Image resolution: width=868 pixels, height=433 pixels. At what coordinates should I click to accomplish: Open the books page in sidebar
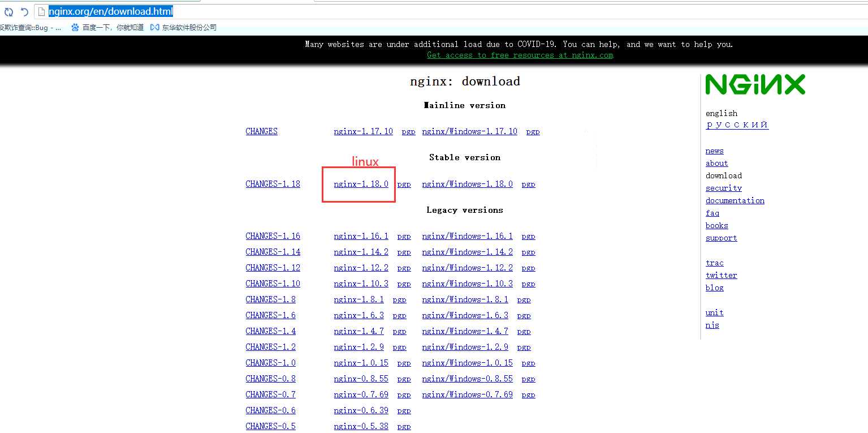click(716, 226)
